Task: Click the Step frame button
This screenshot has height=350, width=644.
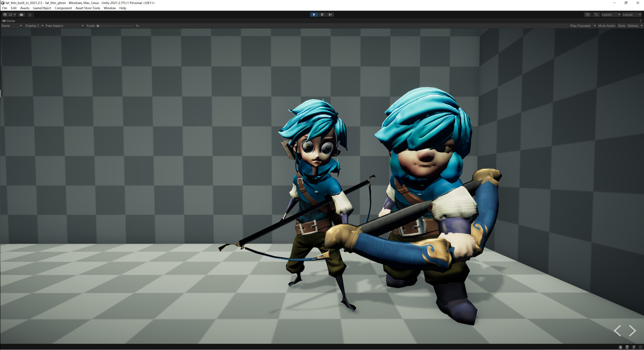Action: click(330, 14)
